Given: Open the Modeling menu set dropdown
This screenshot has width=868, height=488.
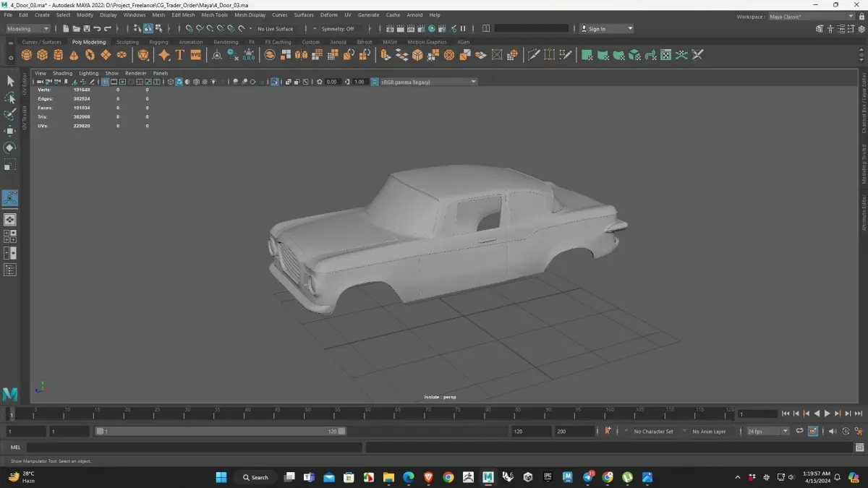Looking at the screenshot, I should coord(28,29).
